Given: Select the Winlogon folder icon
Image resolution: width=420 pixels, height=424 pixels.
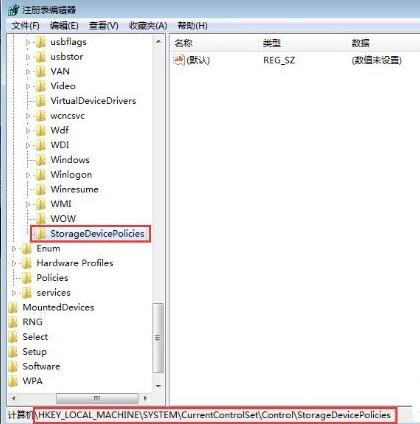Looking at the screenshot, I should pyautogui.click(x=41, y=175).
